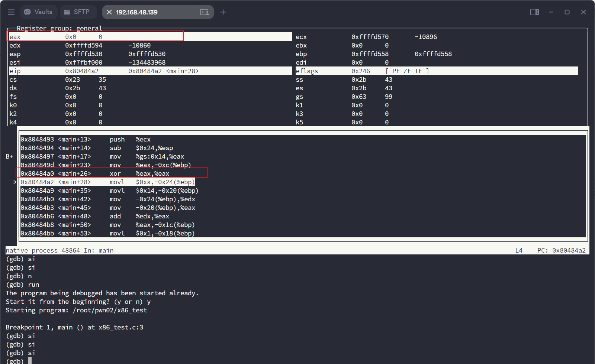This screenshot has width=595, height=364.
Task: Click the ebx register label
Action: pos(301,45)
